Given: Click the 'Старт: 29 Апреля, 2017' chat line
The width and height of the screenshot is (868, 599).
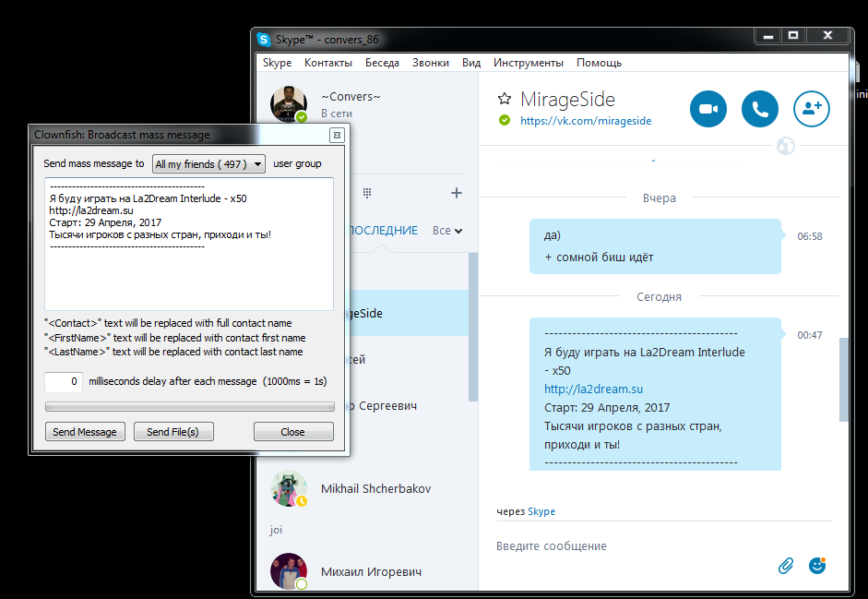Looking at the screenshot, I should (607, 408).
